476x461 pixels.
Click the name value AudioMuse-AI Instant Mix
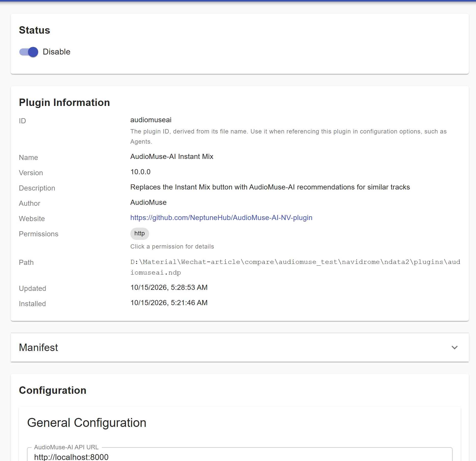172,157
